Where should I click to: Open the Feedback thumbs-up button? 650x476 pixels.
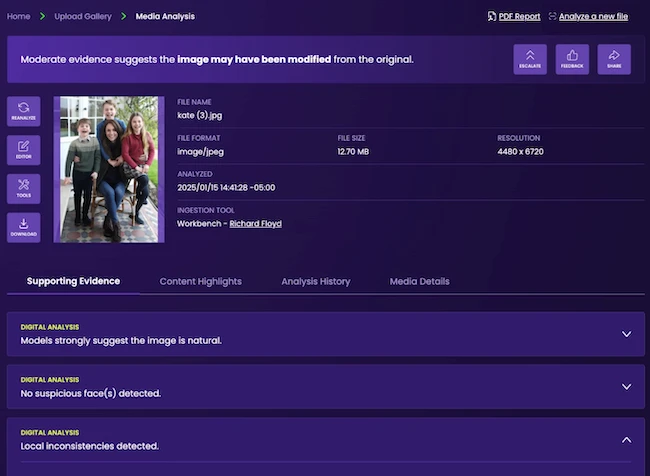pyautogui.click(x=572, y=59)
